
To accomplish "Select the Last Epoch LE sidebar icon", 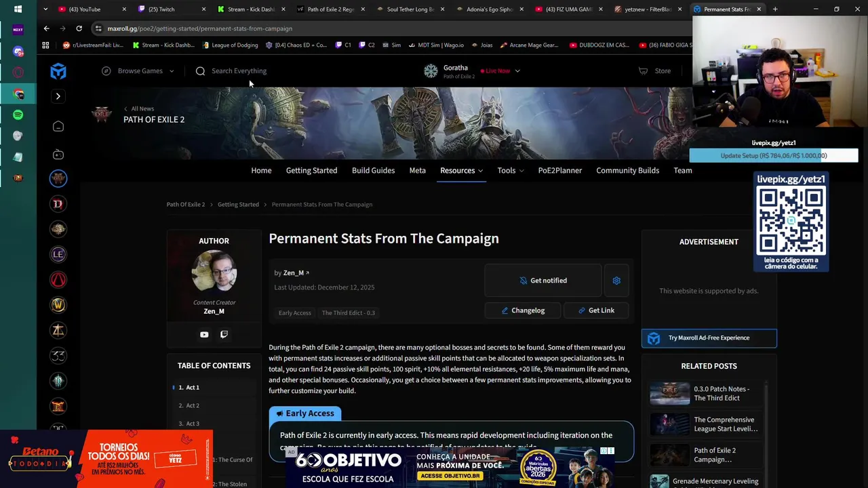I will 58,254.
